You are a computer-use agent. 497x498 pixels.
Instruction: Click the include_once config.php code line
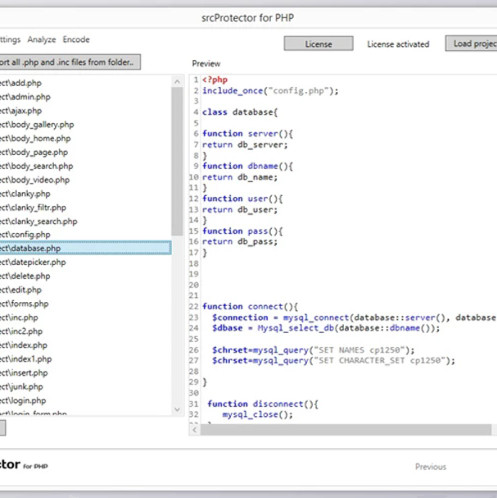point(270,91)
